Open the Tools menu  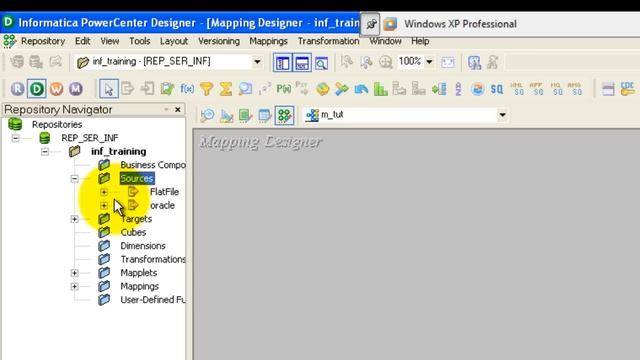pyautogui.click(x=140, y=41)
